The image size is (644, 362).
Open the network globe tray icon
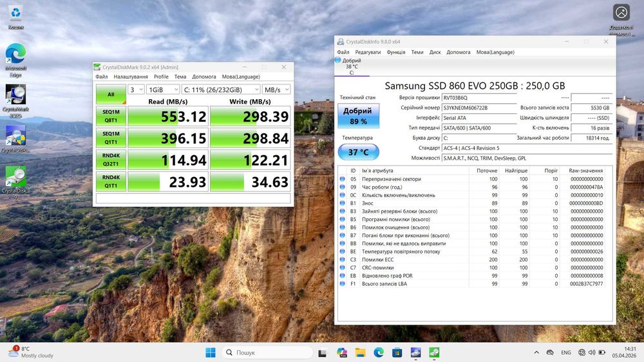(582, 352)
